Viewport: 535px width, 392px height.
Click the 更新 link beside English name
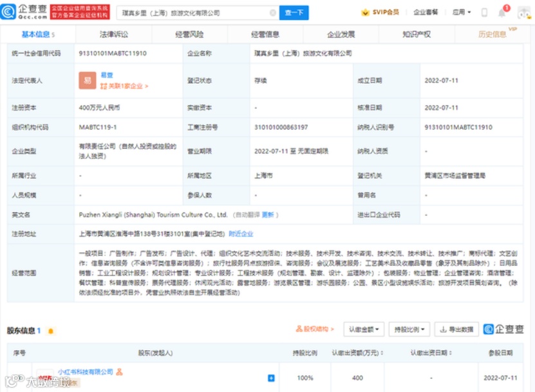click(x=268, y=214)
